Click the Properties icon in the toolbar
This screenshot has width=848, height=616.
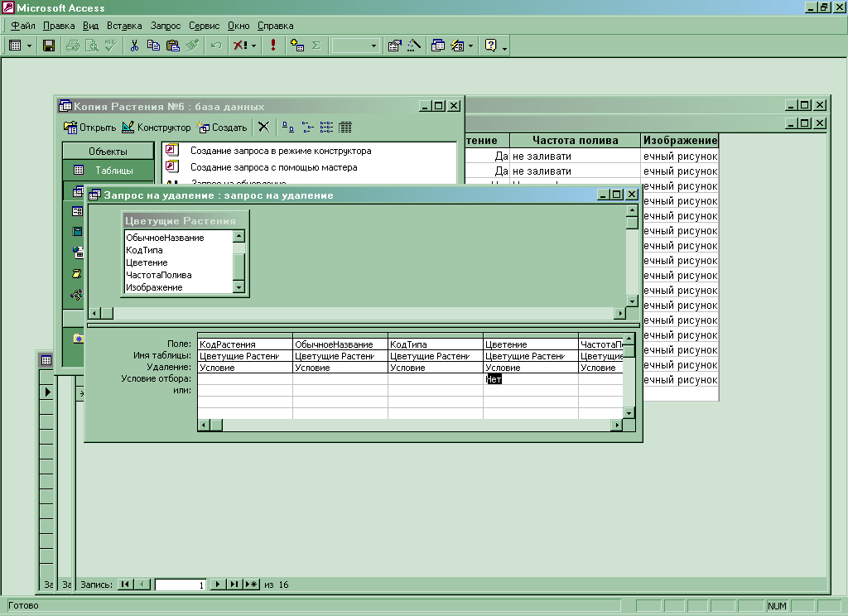(x=395, y=46)
